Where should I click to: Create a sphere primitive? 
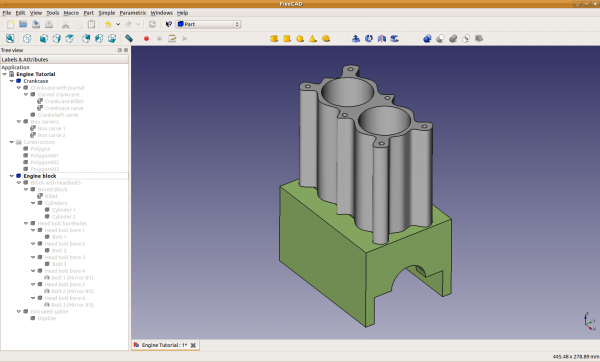pos(300,38)
